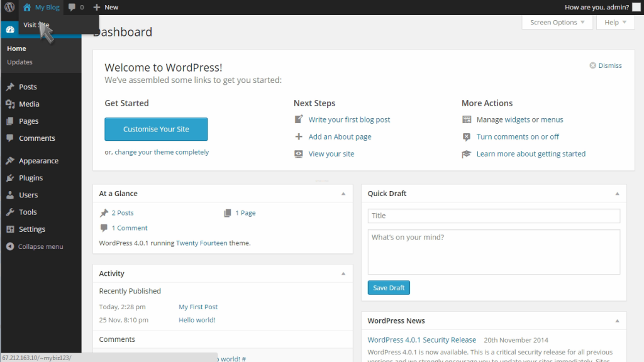Open the Hello world! post link

(x=196, y=320)
